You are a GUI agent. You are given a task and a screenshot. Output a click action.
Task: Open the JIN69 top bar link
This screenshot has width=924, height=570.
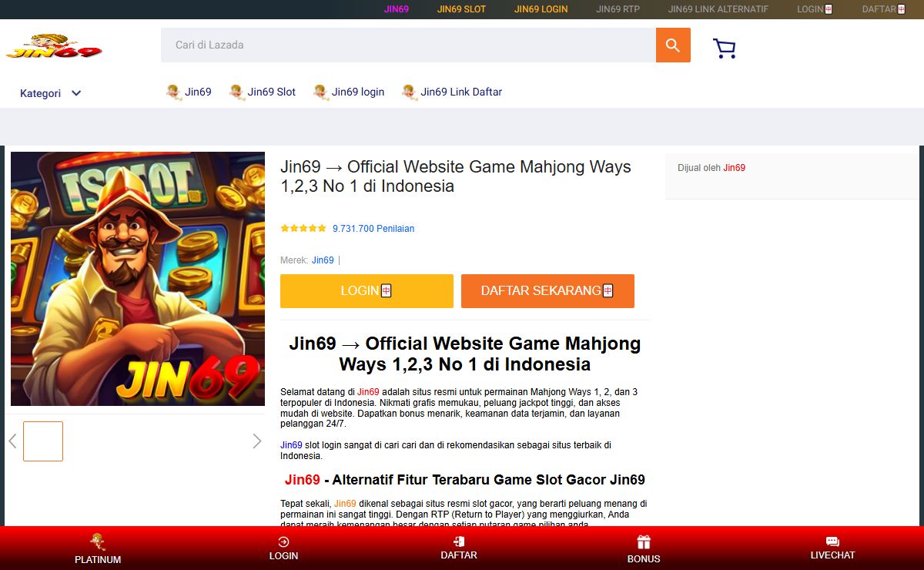397,9
